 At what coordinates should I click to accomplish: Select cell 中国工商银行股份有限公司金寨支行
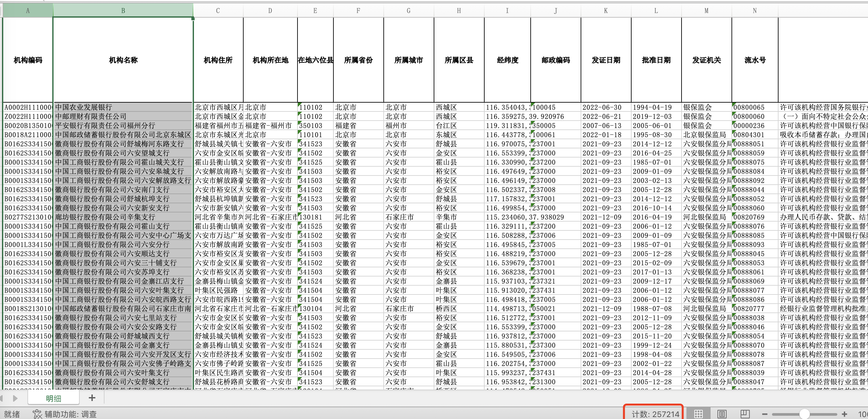123,345
